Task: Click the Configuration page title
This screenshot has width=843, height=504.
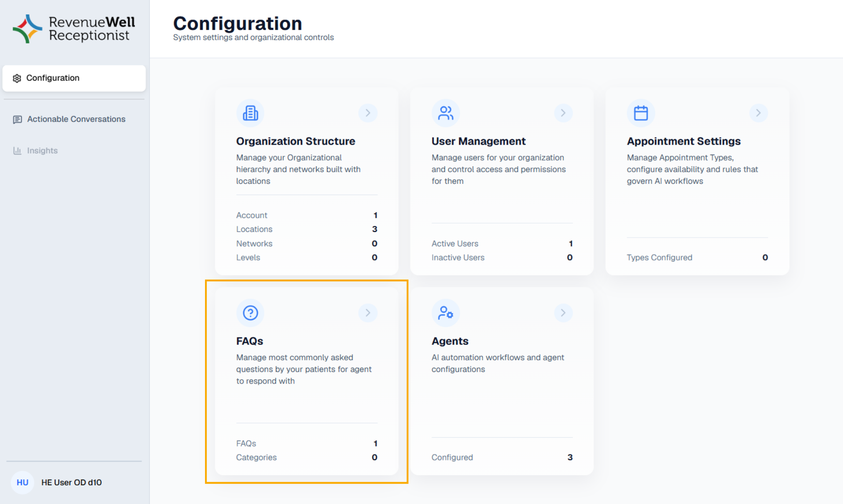Action: (237, 23)
